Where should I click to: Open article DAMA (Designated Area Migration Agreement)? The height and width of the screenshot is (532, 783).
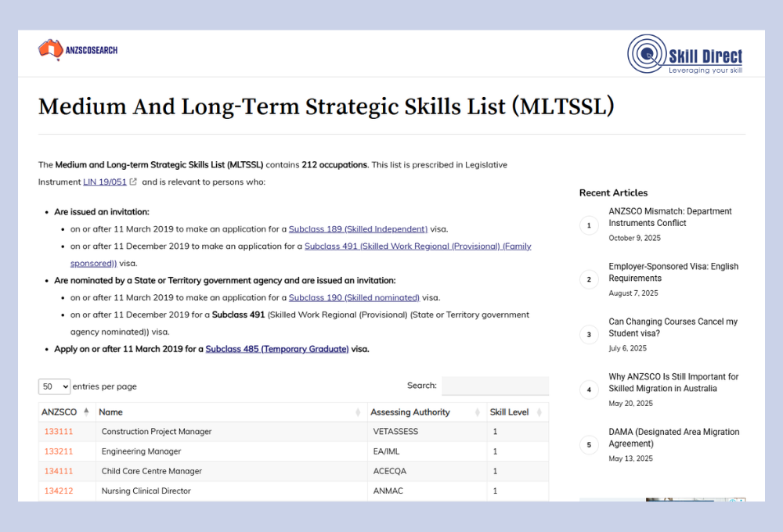click(673, 437)
